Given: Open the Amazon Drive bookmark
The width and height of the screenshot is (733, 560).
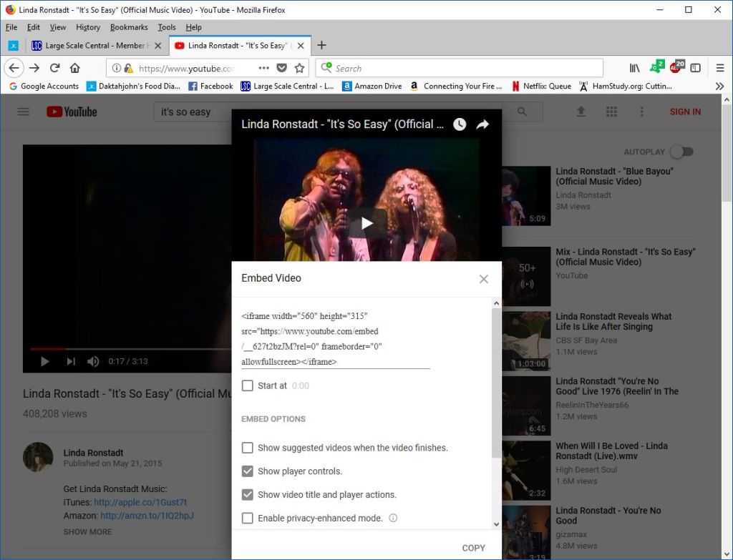Looking at the screenshot, I should (372, 86).
